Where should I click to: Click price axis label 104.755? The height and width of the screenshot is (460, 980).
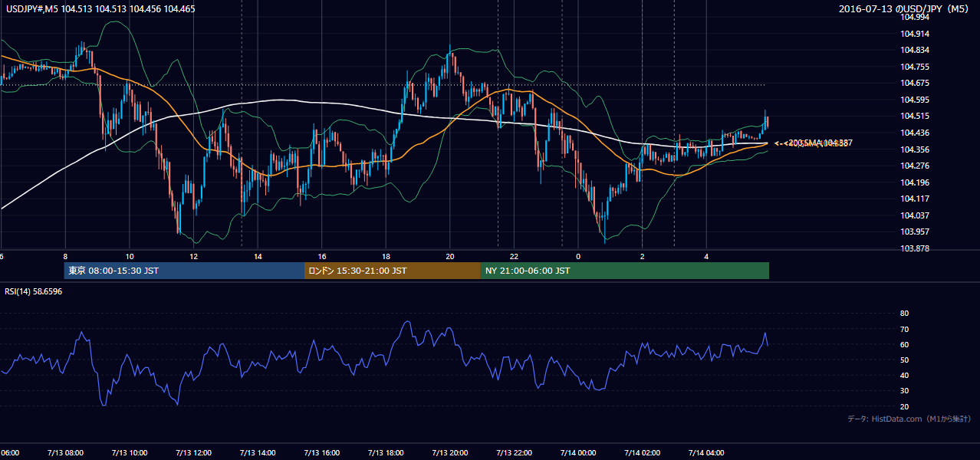[914, 67]
